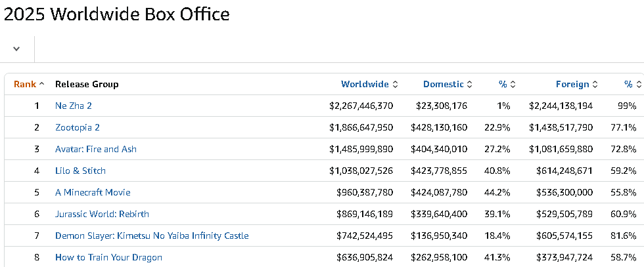Click the Worldwide header label
Screen dimensions: 644x267
click(x=365, y=85)
